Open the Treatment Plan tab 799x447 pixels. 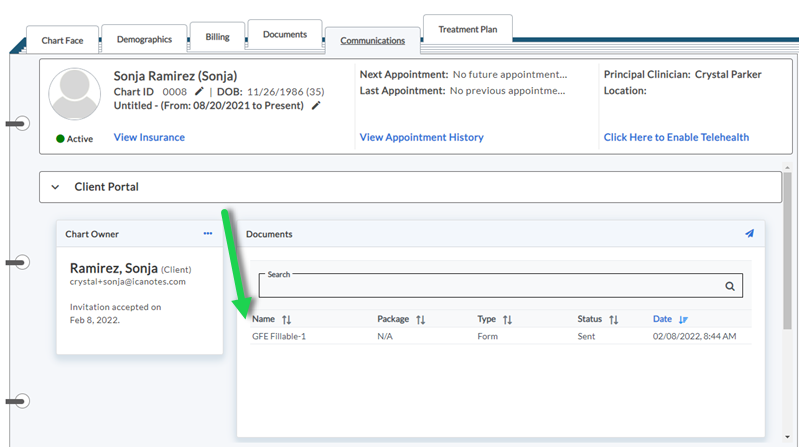coord(467,30)
